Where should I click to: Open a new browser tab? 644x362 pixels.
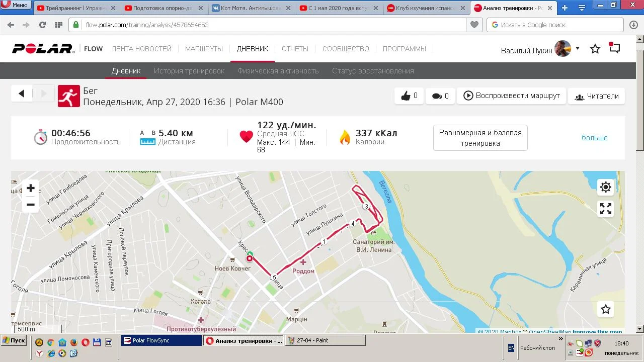coord(565,8)
